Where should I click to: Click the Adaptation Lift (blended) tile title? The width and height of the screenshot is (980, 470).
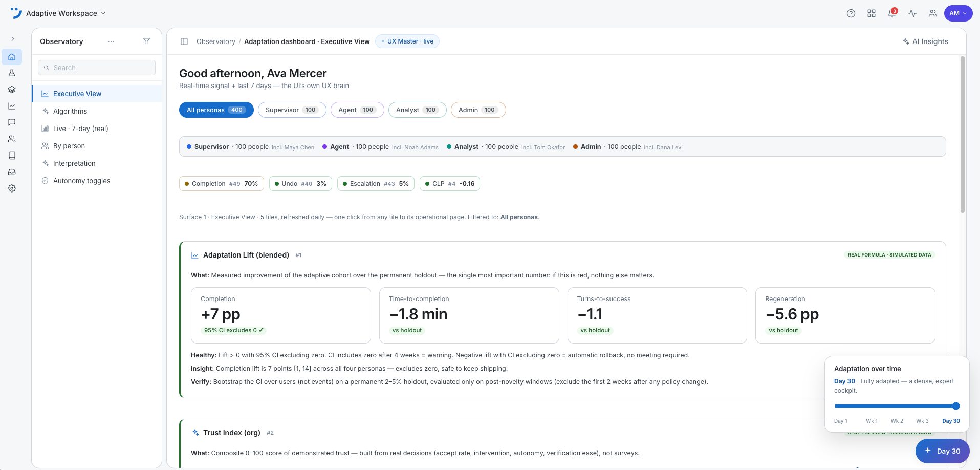click(x=246, y=255)
